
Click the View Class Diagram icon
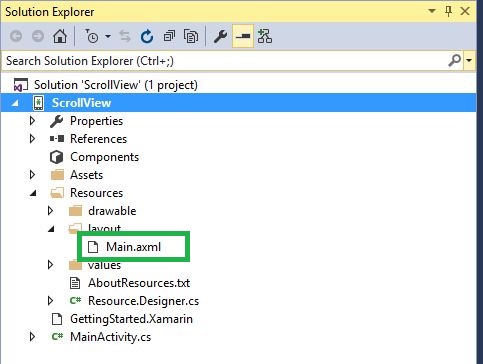tap(265, 36)
